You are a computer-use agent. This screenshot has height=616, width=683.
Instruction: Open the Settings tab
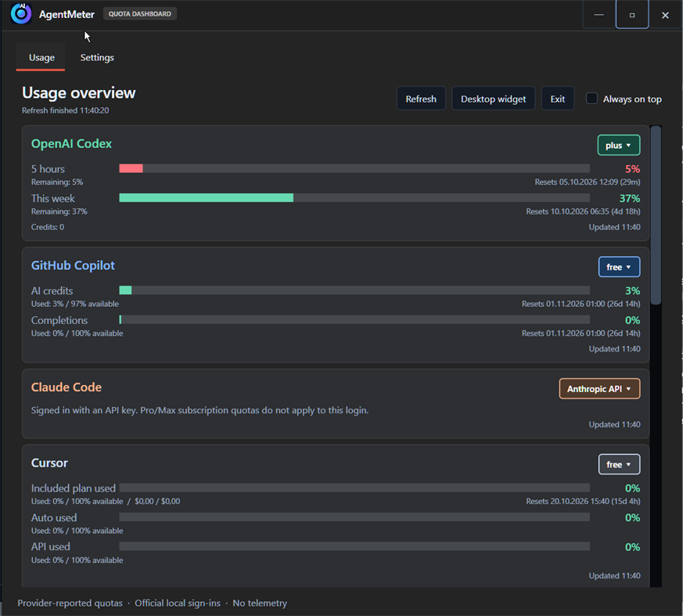pos(97,57)
